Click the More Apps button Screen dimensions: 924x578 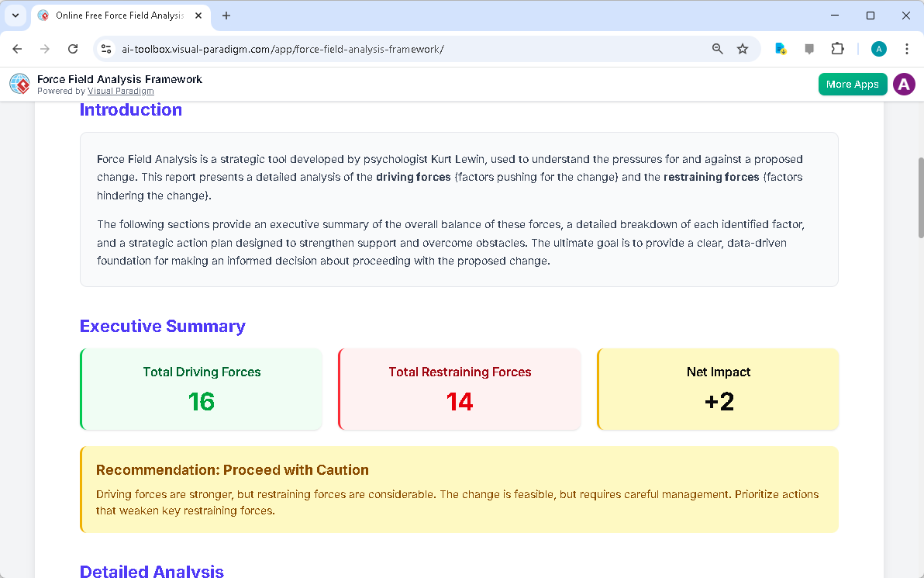[x=853, y=84]
